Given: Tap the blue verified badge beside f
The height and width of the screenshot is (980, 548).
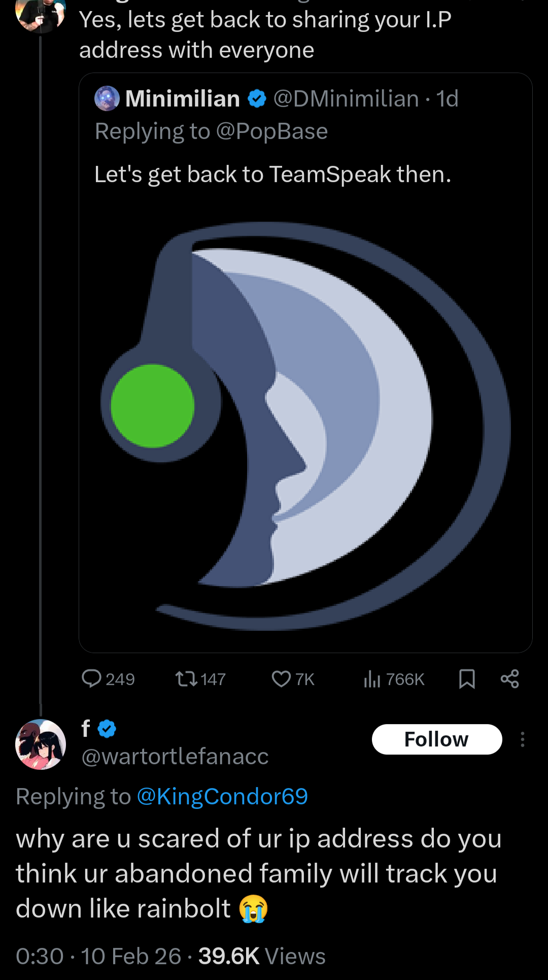Looking at the screenshot, I should pyautogui.click(x=107, y=729).
